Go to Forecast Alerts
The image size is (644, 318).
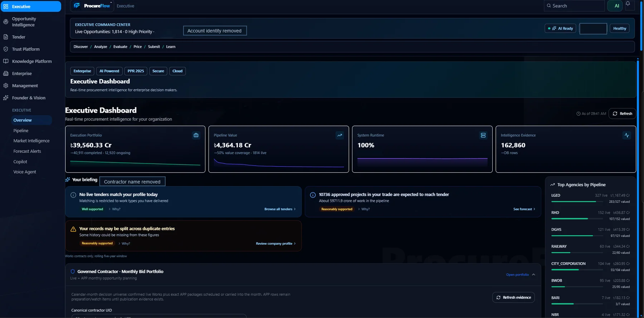(27, 151)
